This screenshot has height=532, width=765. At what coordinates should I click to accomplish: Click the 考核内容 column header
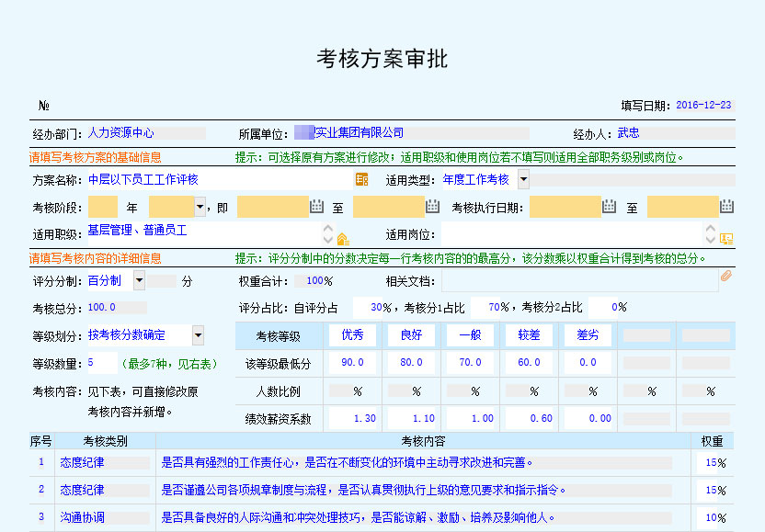coord(423,441)
